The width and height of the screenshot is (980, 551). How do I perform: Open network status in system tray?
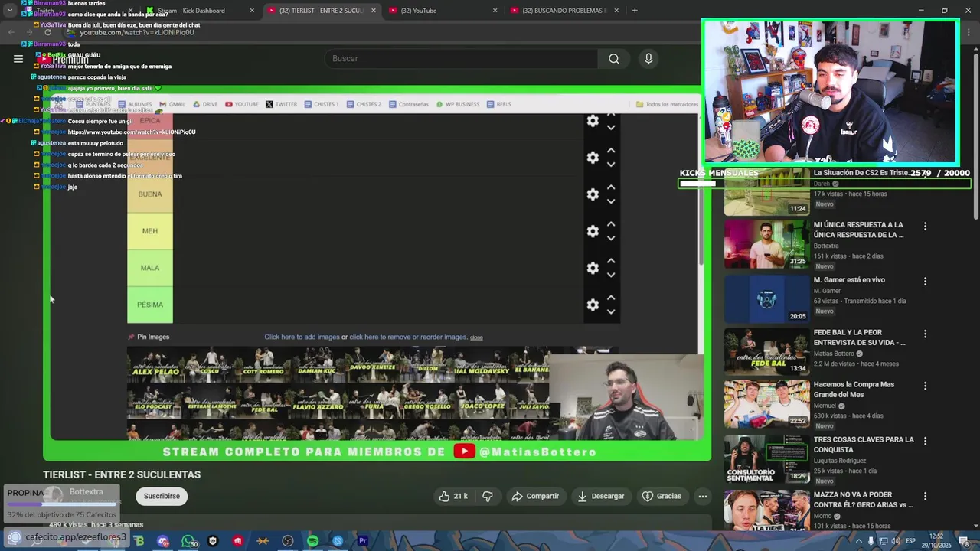tap(884, 541)
